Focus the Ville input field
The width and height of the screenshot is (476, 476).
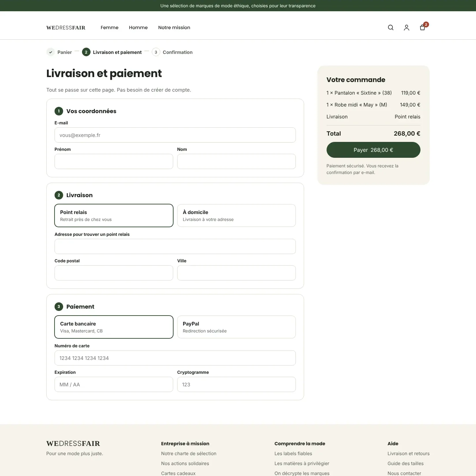pyautogui.click(x=236, y=273)
